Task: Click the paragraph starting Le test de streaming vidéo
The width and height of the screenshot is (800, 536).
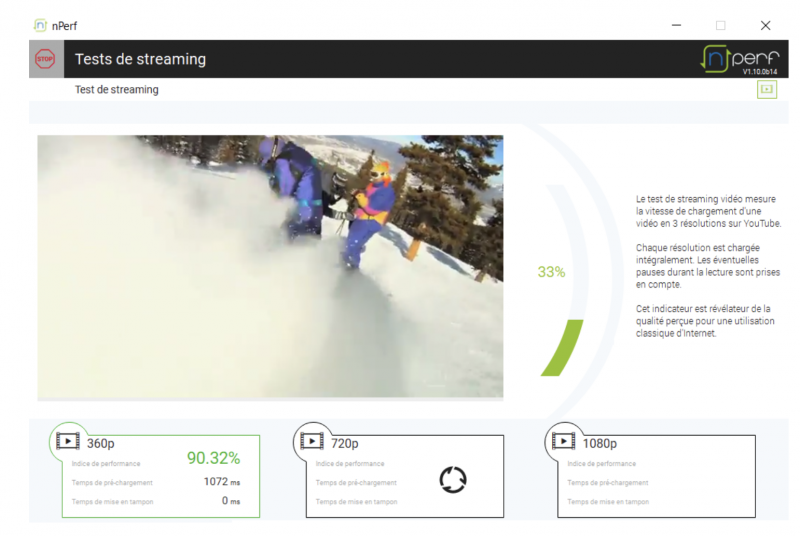Action: click(708, 211)
